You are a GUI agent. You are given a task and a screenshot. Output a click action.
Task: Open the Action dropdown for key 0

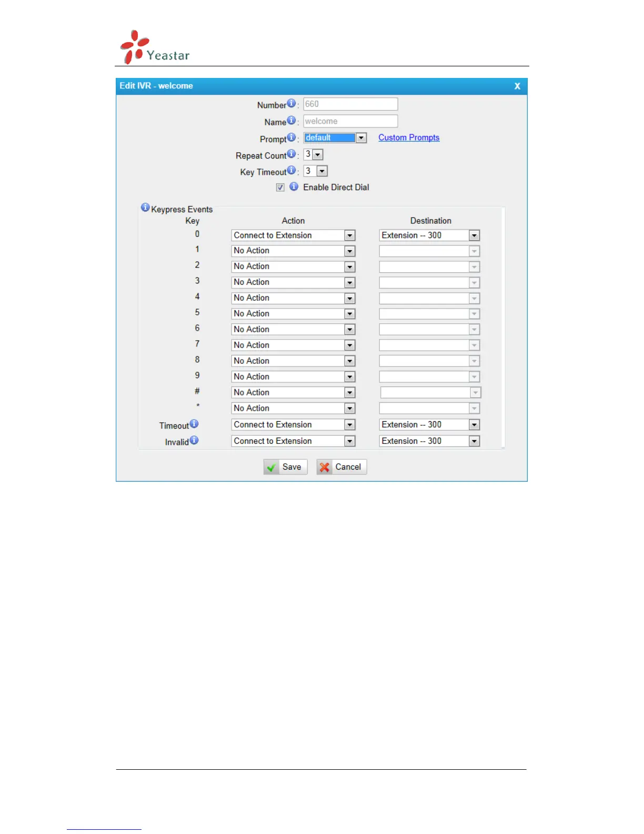(293, 235)
